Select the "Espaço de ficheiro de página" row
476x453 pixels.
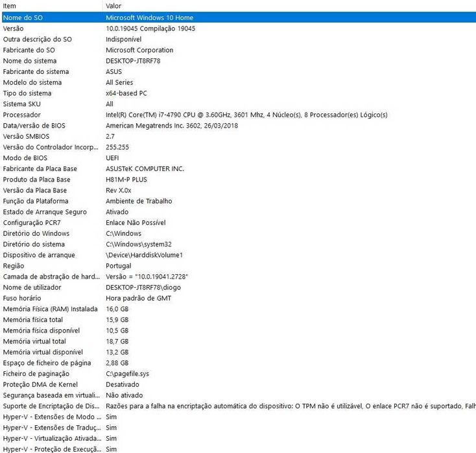click(239, 363)
